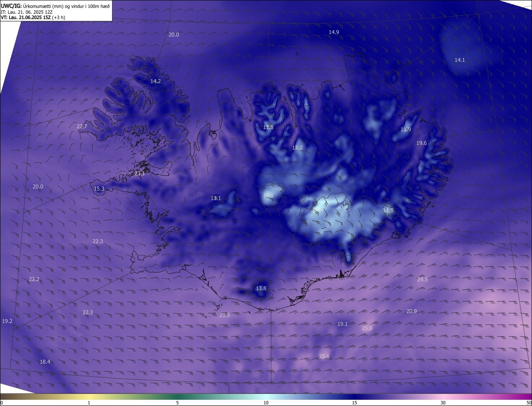Screen dimensions: 532x406
Task: Click the 14.1 value label
Action: [x=460, y=60]
